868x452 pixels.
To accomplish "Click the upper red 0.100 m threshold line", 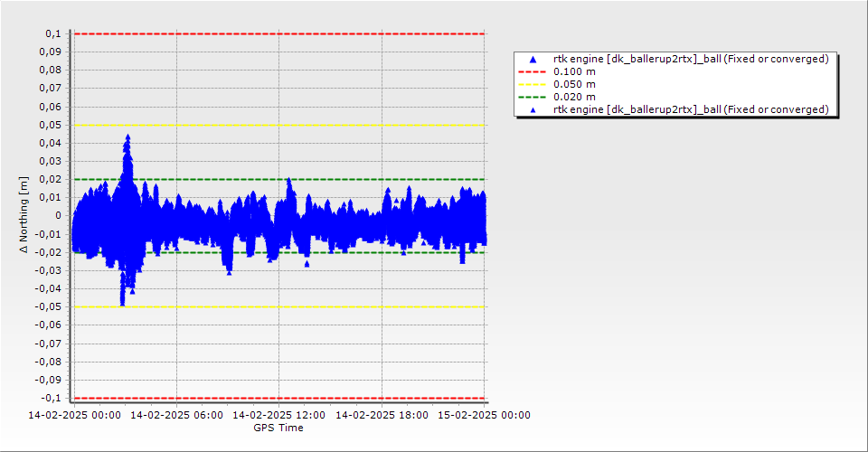I will click(x=279, y=33).
